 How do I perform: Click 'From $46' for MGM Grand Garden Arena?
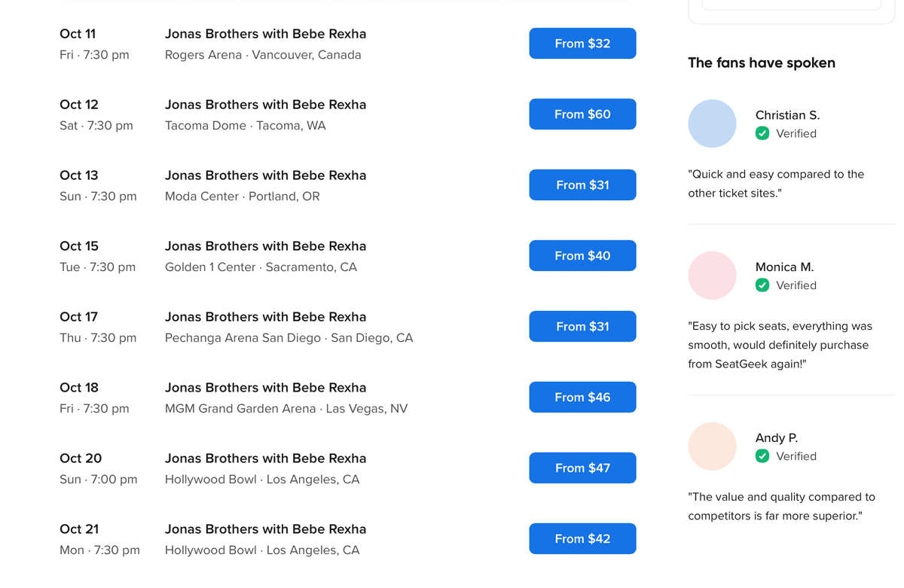[582, 398]
